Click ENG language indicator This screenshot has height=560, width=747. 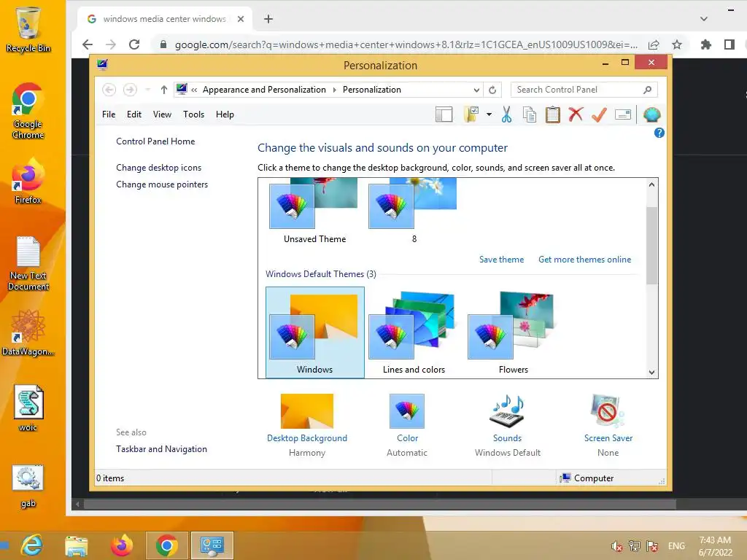pos(676,545)
